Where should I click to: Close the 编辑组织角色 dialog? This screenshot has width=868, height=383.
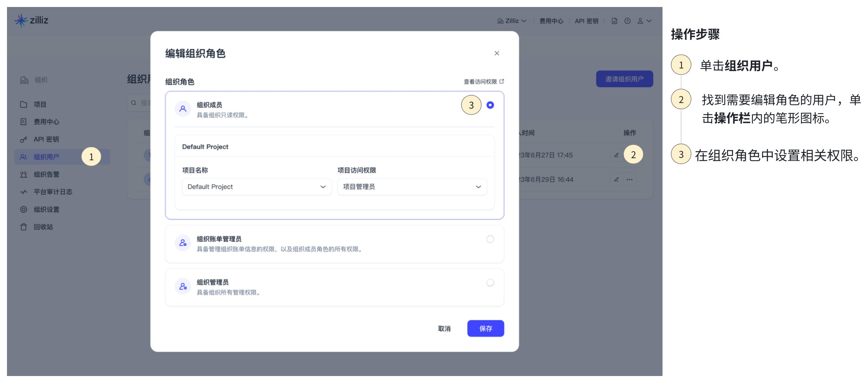pos(497,53)
